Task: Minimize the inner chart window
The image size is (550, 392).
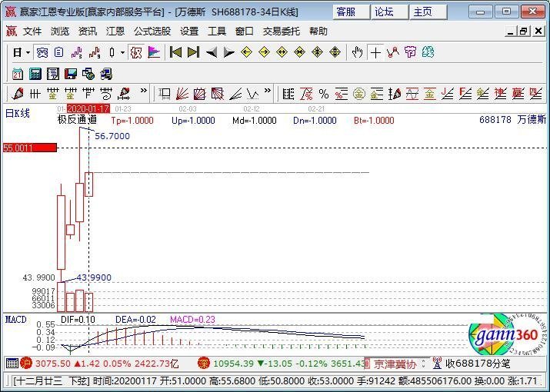Action: pyautogui.click(x=511, y=32)
